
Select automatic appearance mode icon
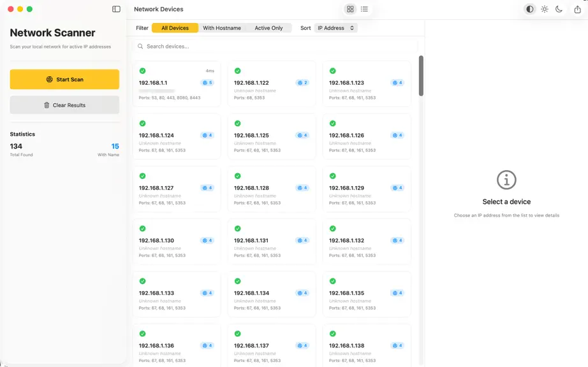tap(529, 9)
